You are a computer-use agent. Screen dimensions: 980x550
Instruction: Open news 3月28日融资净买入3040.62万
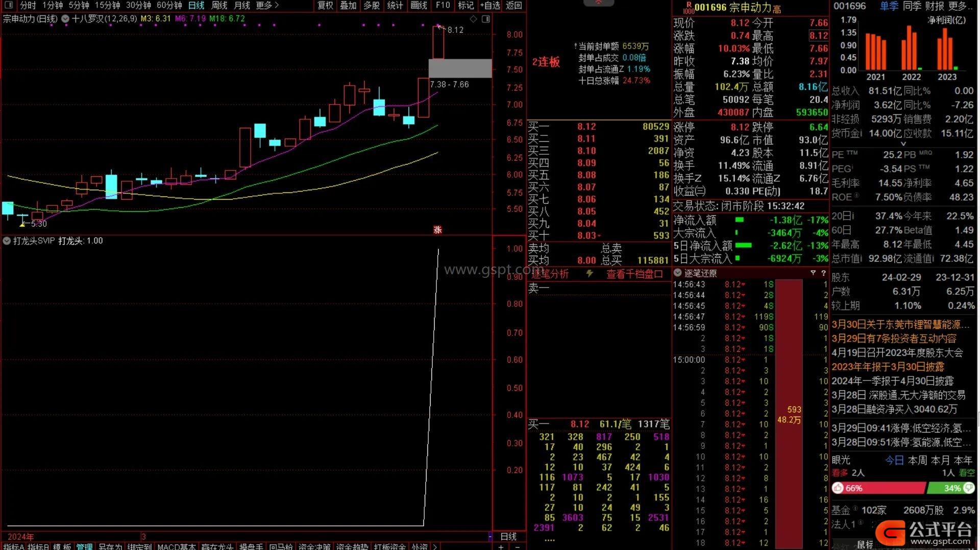point(894,409)
